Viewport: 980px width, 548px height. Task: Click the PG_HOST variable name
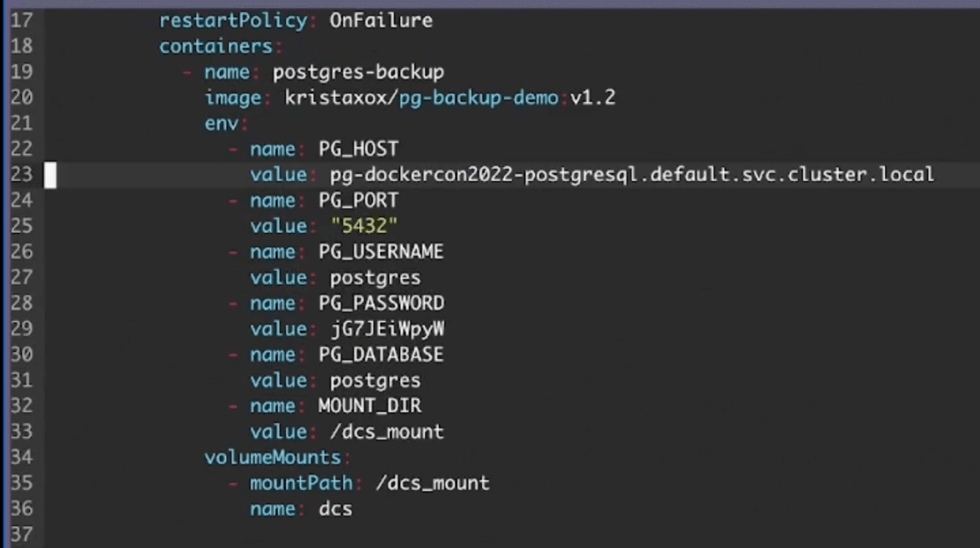point(358,148)
